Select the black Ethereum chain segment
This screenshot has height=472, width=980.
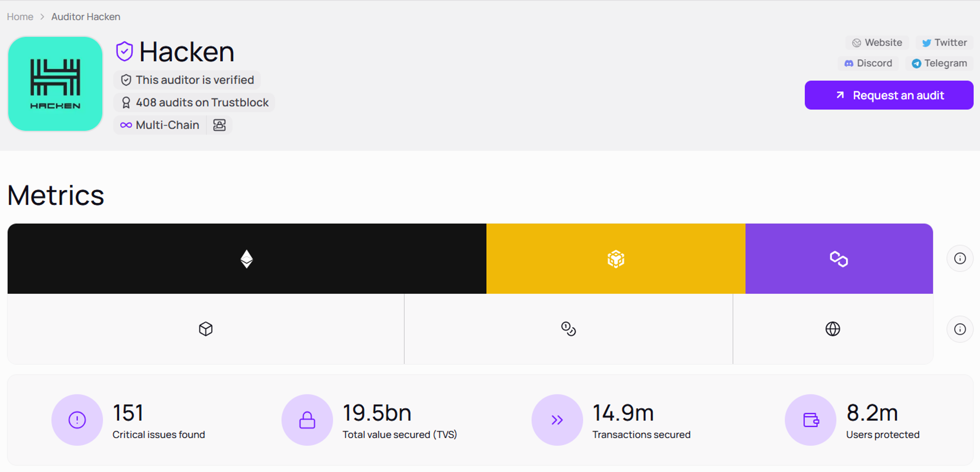click(x=247, y=258)
